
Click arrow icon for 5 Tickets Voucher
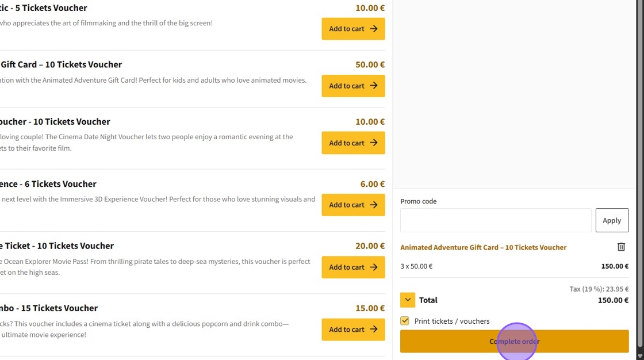(374, 29)
